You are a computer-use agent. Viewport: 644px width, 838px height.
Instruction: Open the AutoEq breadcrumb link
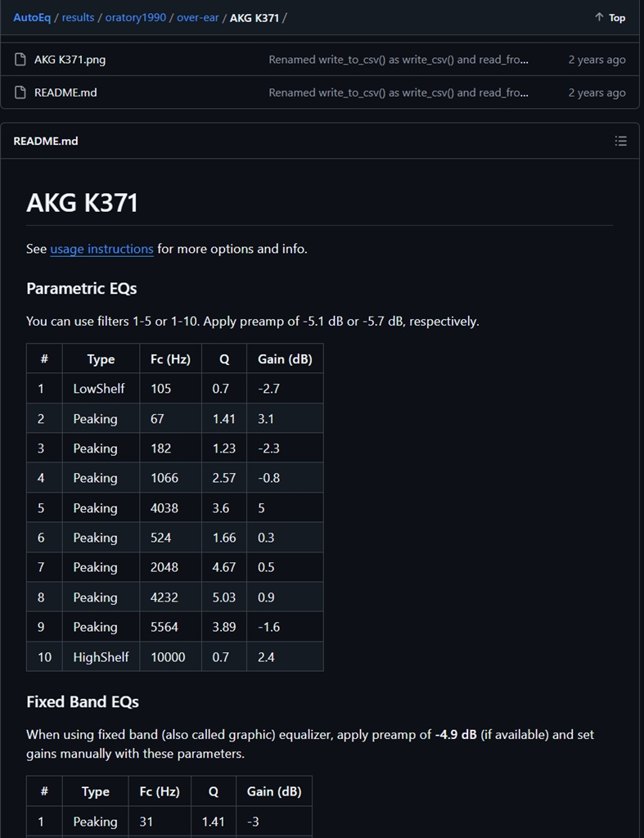[x=32, y=17]
